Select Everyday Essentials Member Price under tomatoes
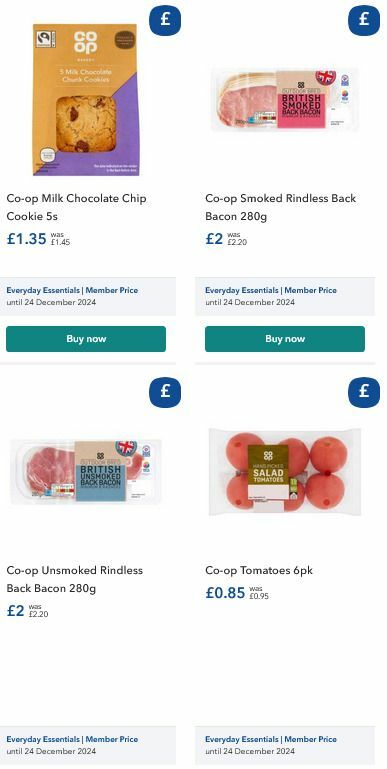Screen dimensions: 387x769 coord(271,739)
